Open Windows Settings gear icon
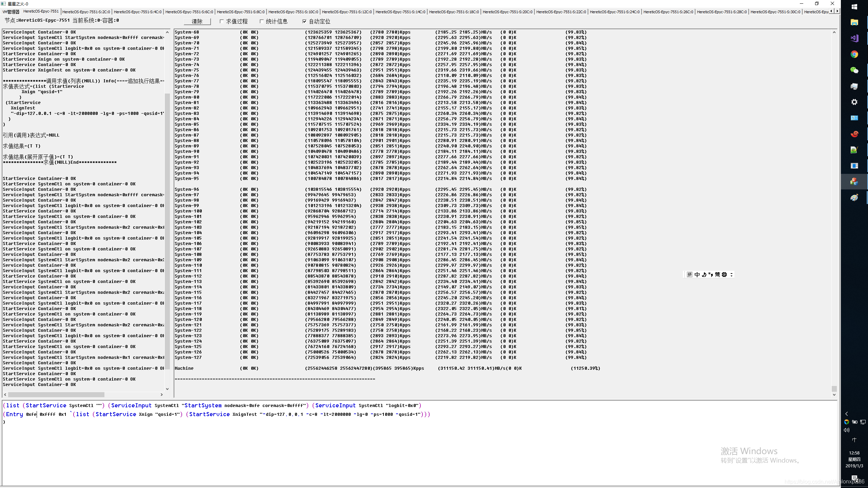 pyautogui.click(x=854, y=102)
